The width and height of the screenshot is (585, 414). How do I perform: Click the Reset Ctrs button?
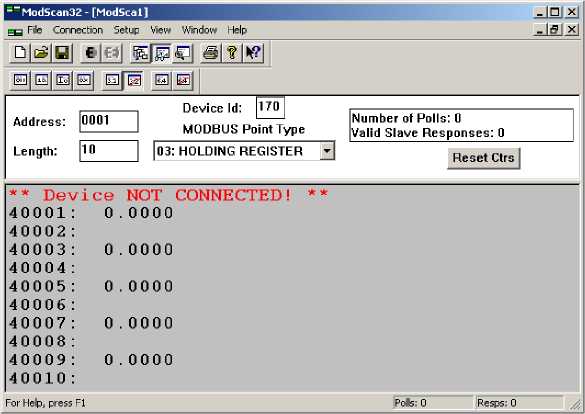click(x=484, y=158)
